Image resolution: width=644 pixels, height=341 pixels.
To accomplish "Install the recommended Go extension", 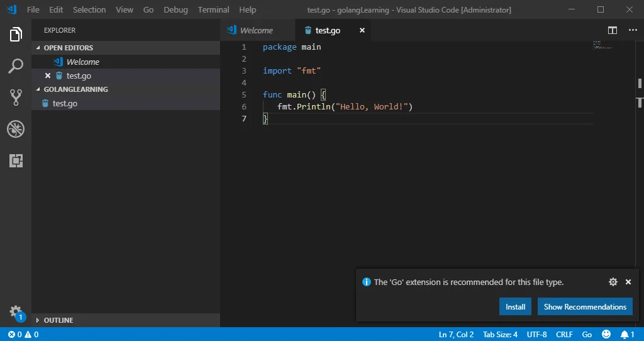I will tap(515, 307).
